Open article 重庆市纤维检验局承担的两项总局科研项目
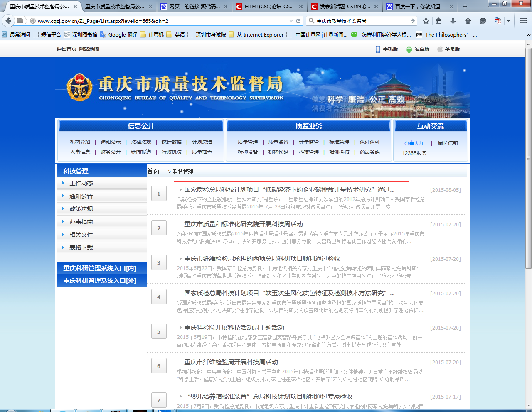The width and height of the screenshot is (532, 412). pyautogui.click(x=262, y=259)
